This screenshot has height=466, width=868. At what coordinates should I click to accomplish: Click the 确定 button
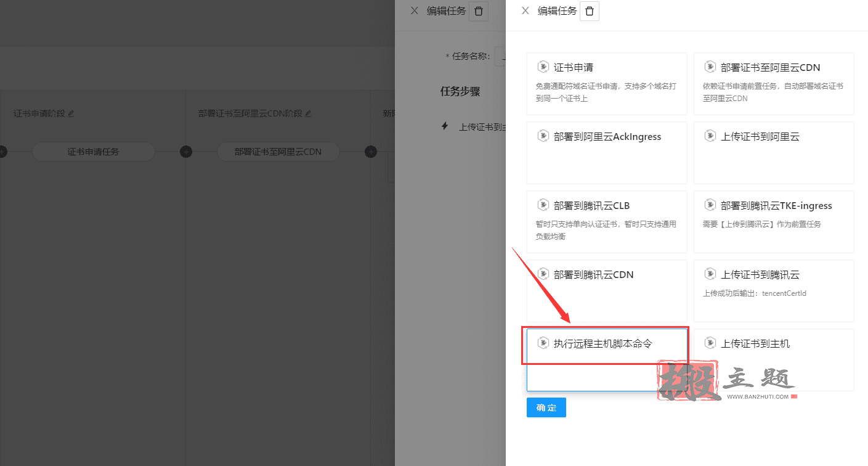pos(546,407)
